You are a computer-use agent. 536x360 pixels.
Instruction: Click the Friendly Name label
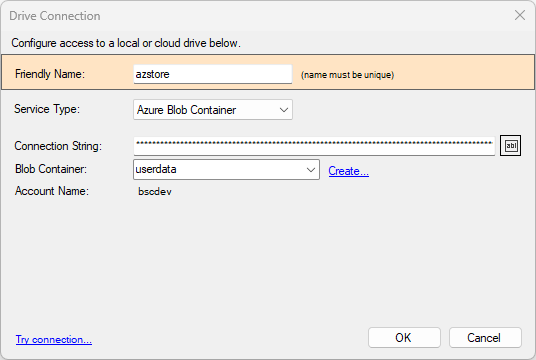pyautogui.click(x=50, y=74)
